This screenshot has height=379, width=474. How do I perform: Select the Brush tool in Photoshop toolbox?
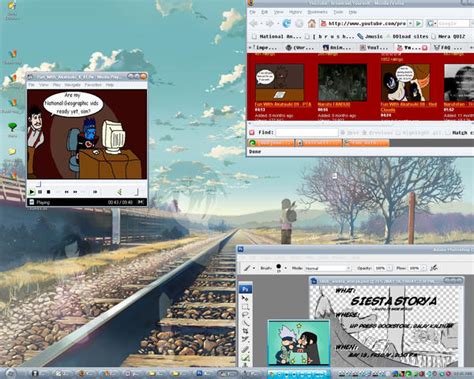[245, 358]
